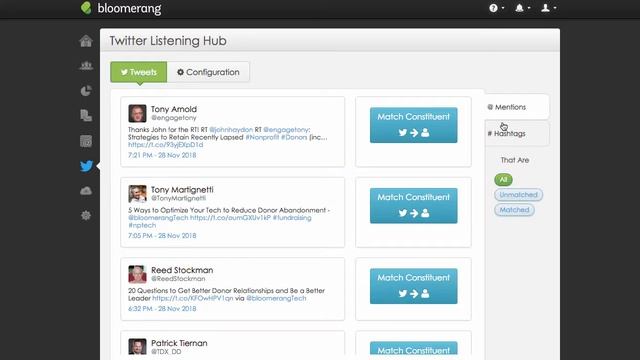Click Patrick Tiernan's avatar thumbnail
The height and width of the screenshot is (360, 640).
point(137,347)
